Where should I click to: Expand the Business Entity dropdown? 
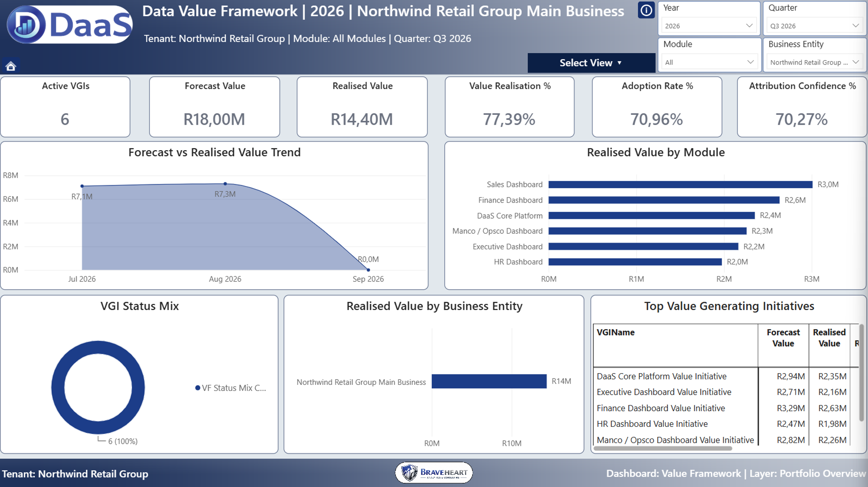(x=814, y=62)
